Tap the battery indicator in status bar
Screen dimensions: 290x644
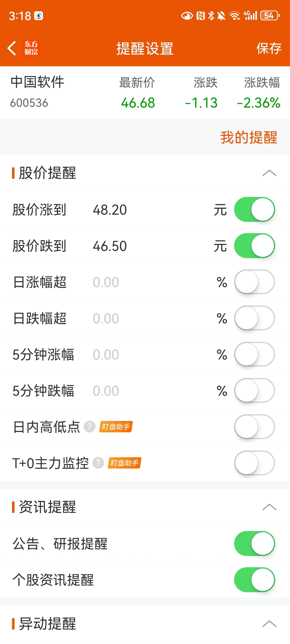270,16
